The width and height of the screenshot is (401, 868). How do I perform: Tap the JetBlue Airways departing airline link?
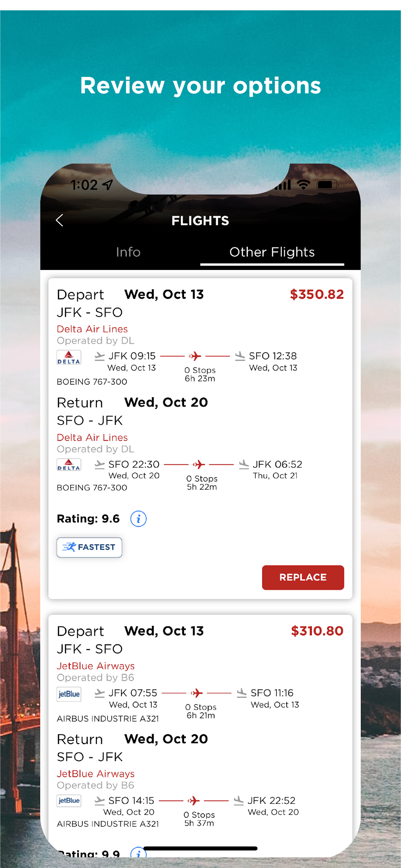pyautogui.click(x=95, y=666)
